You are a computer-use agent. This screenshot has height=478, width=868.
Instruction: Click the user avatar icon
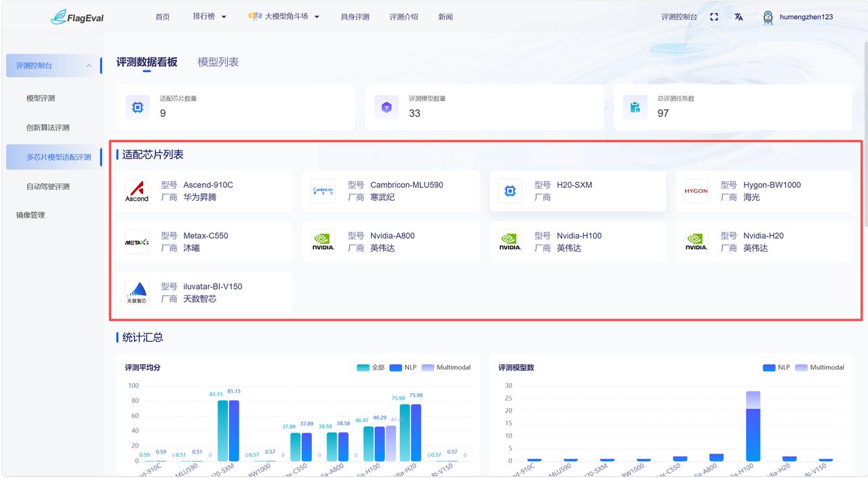pyautogui.click(x=768, y=18)
